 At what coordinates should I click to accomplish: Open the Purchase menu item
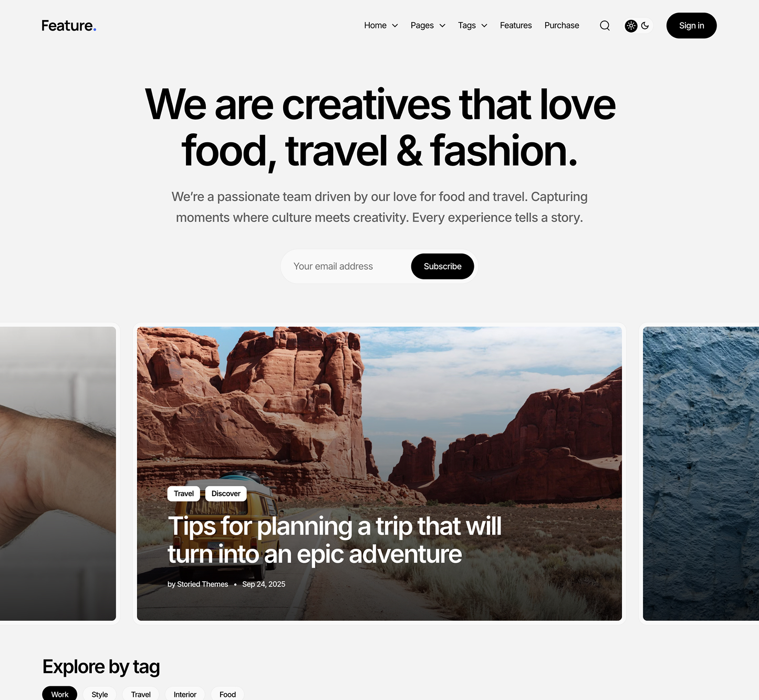coord(562,25)
